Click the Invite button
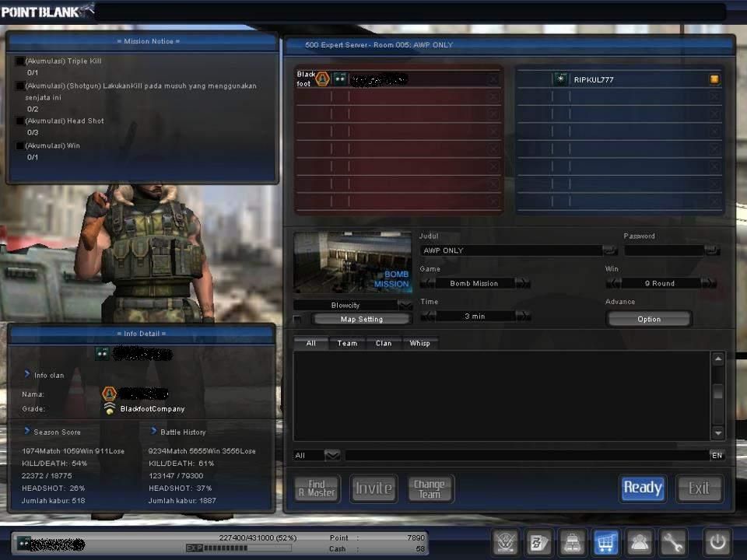This screenshot has width=747, height=560. [373, 488]
